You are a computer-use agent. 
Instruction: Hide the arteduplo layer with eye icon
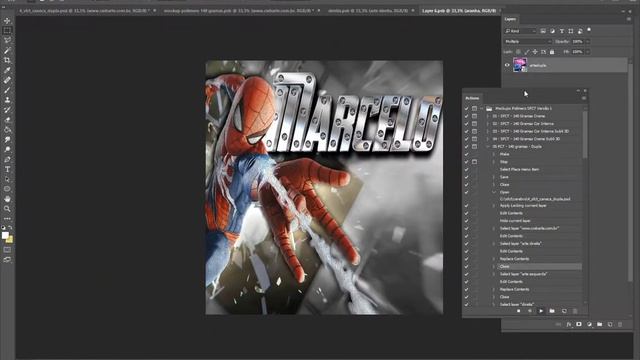tap(507, 65)
